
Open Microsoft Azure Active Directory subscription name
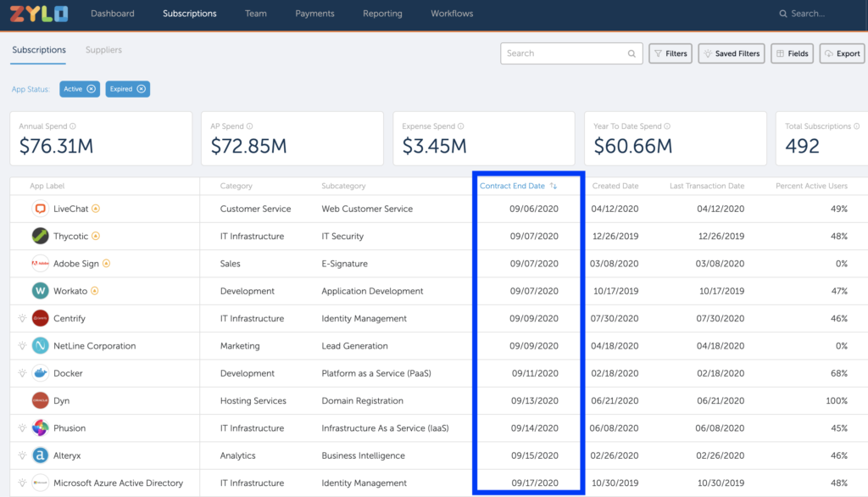click(118, 483)
